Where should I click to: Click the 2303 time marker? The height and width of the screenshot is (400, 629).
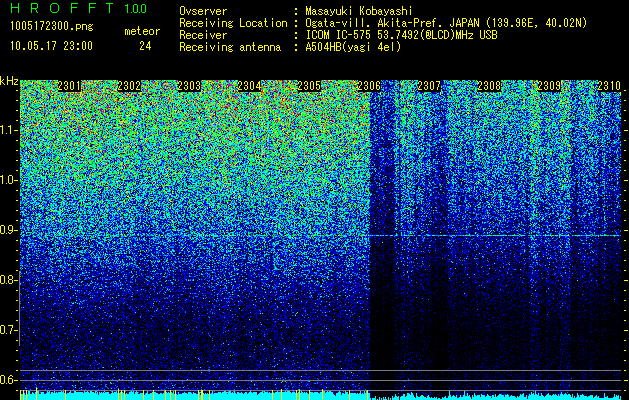(189, 86)
